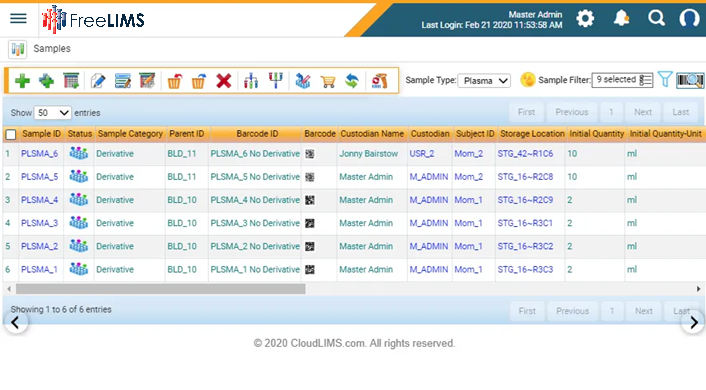The height and width of the screenshot is (390, 706).
Task: Click the barcode thumbnail for PLSMA_1
Action: [x=310, y=269]
